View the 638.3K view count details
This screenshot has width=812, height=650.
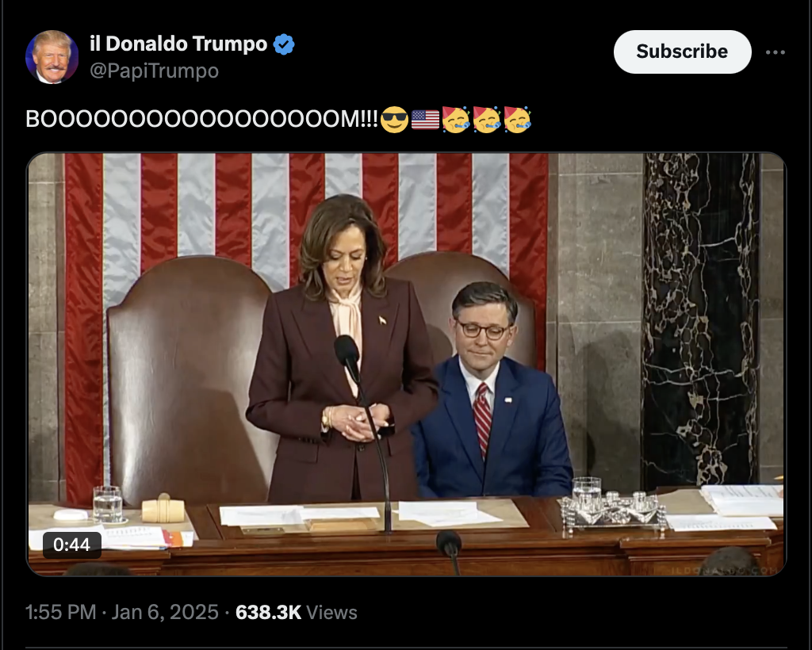(268, 612)
